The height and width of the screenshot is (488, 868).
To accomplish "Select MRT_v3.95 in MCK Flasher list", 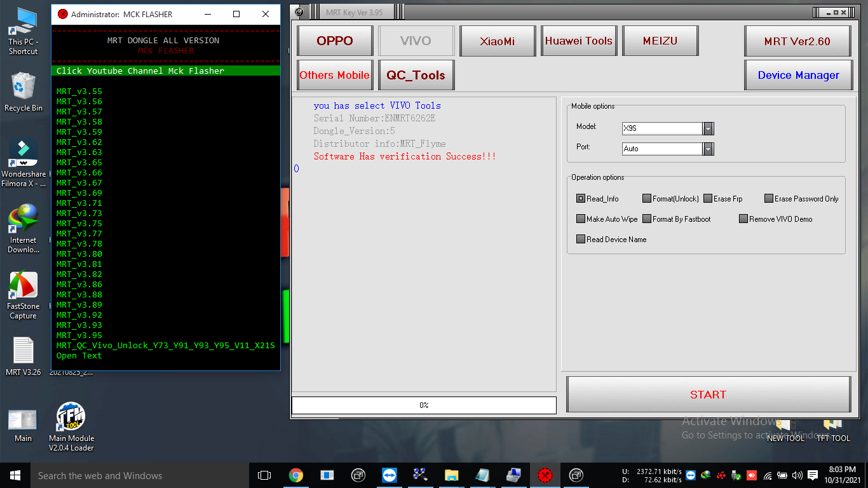I will [x=79, y=335].
